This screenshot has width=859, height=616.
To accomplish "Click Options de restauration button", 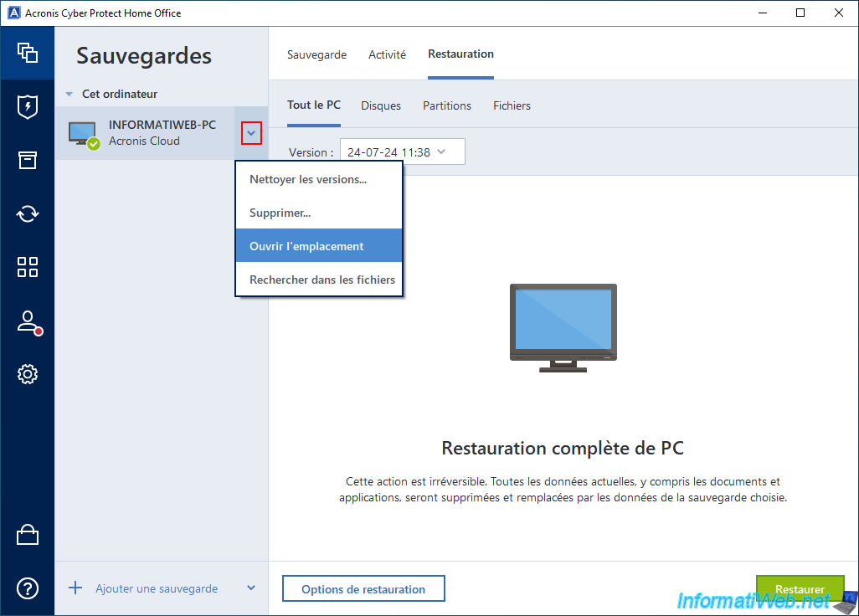I will pos(363,588).
